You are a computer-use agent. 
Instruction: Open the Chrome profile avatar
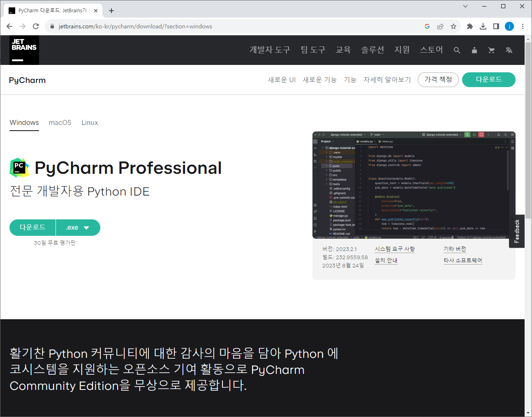(509, 26)
